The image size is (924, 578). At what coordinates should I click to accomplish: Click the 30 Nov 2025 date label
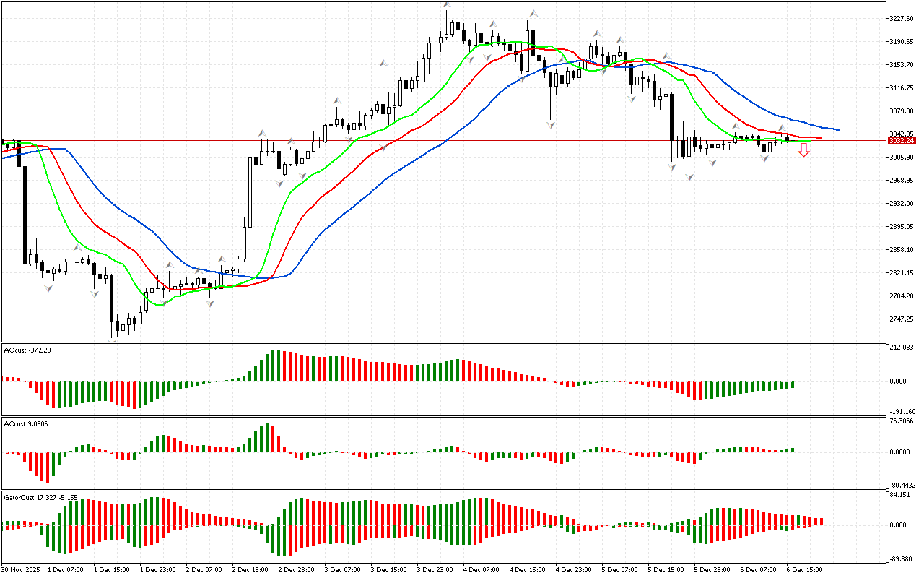pyautogui.click(x=22, y=569)
